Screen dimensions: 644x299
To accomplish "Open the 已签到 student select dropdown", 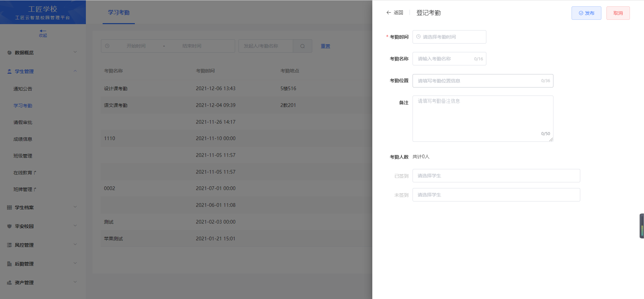I will [x=496, y=176].
